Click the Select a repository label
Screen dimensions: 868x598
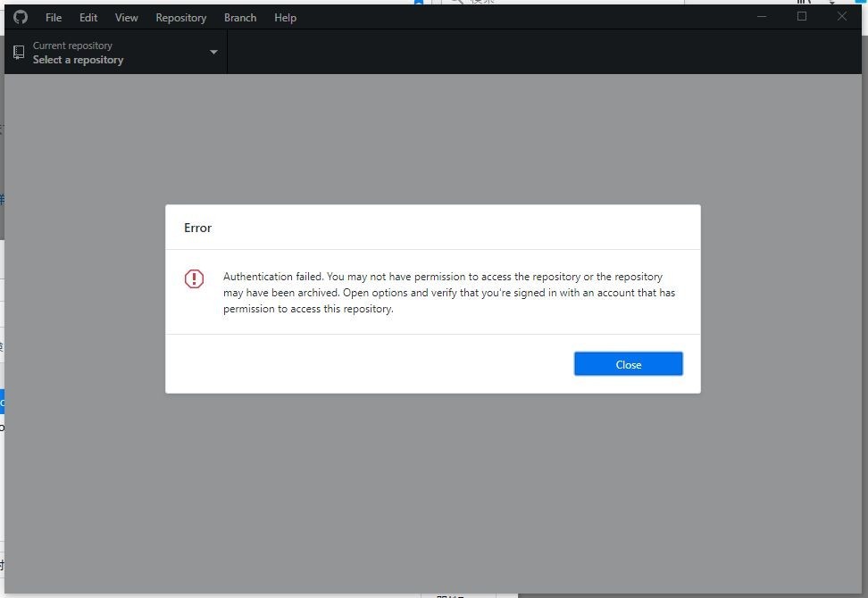(x=78, y=60)
